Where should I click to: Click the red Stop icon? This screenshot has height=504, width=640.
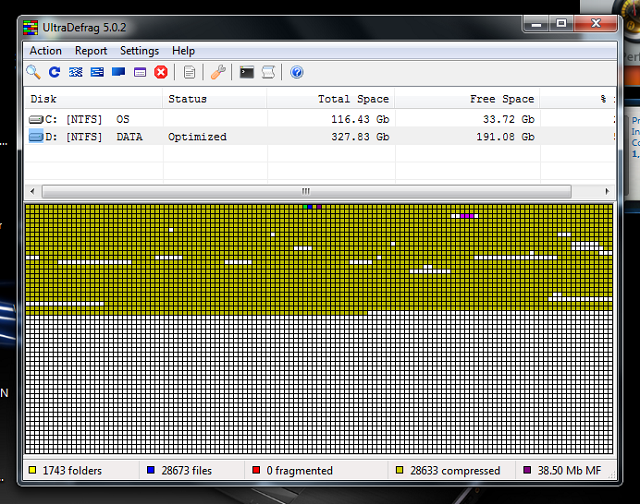point(161,72)
